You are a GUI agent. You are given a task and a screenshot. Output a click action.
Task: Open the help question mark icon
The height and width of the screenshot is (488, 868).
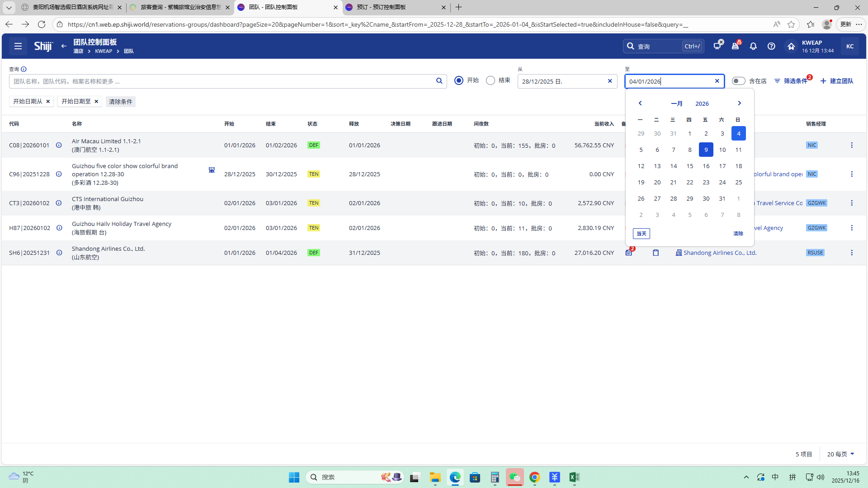coord(771,46)
